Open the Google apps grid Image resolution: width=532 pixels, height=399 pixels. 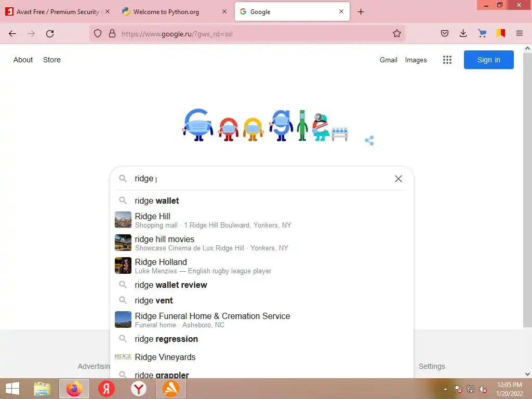pyautogui.click(x=447, y=60)
